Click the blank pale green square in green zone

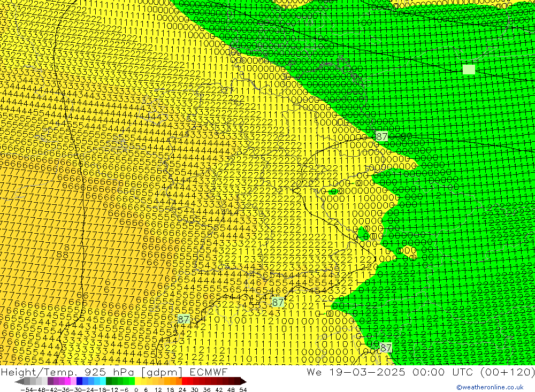[469, 70]
